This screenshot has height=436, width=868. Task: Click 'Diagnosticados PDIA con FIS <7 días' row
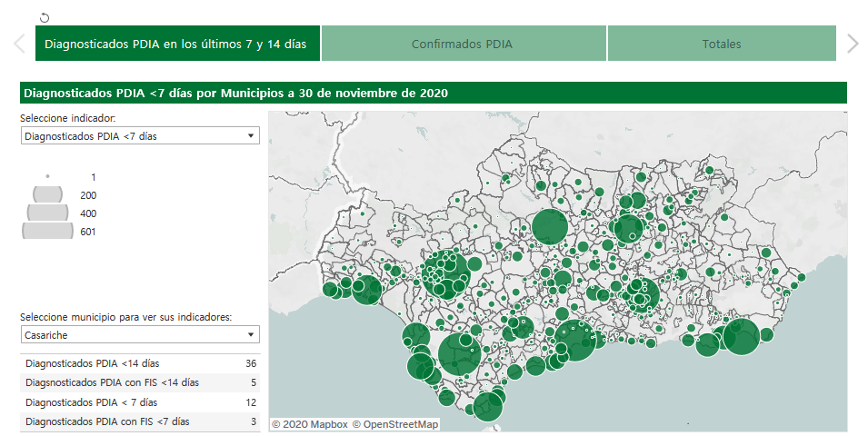coord(139,421)
